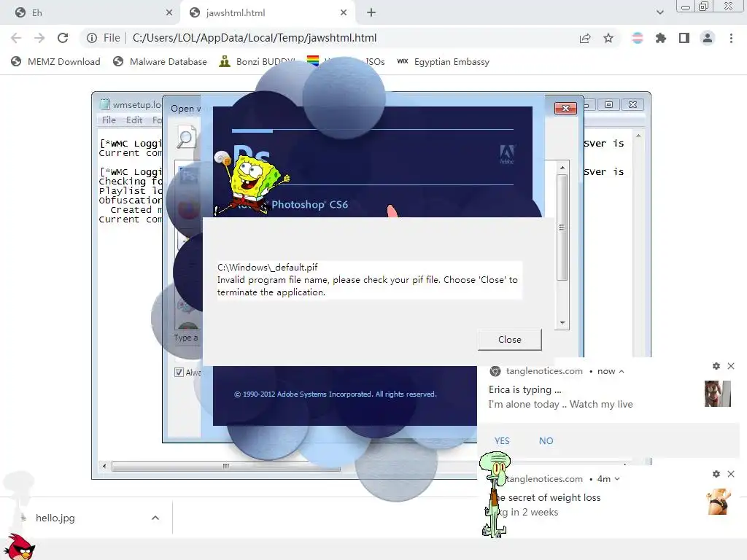This screenshot has height=560, width=747.
Task: Open Egyptian Embassy bookmark
Action: coord(444,61)
